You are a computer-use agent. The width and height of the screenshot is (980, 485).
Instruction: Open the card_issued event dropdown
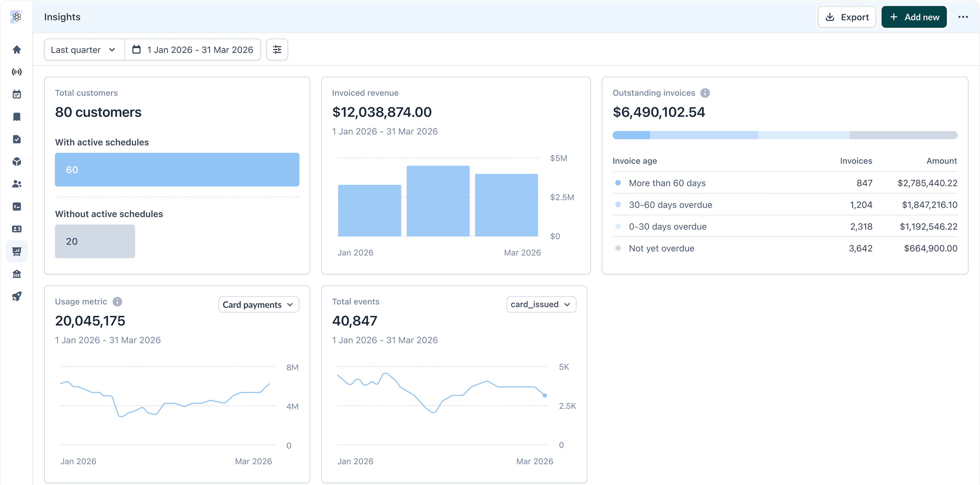[x=541, y=304]
